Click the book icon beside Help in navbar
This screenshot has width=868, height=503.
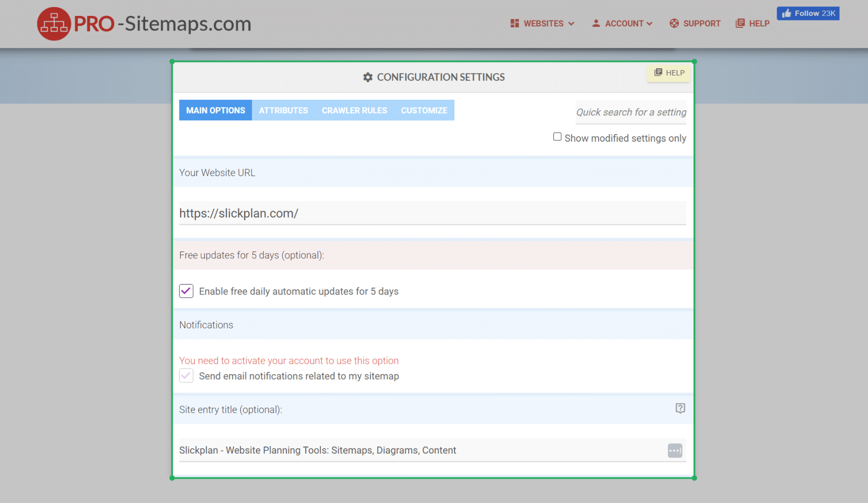[x=740, y=23]
